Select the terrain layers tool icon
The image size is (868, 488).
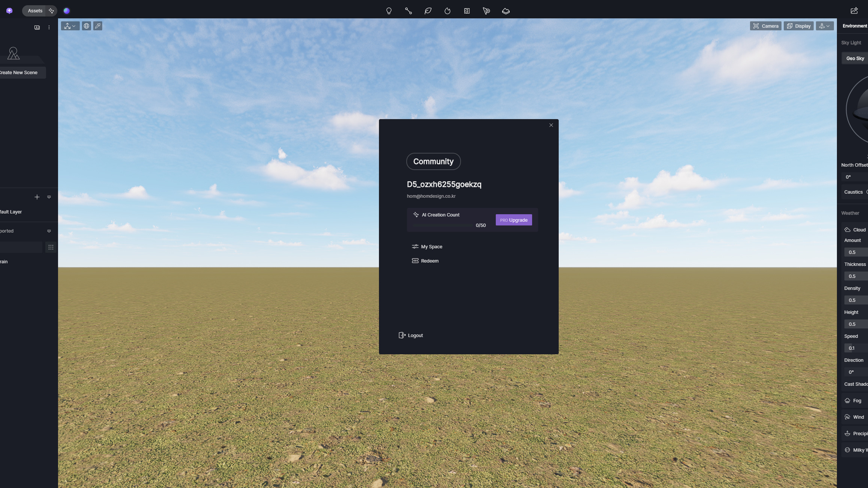(506, 11)
